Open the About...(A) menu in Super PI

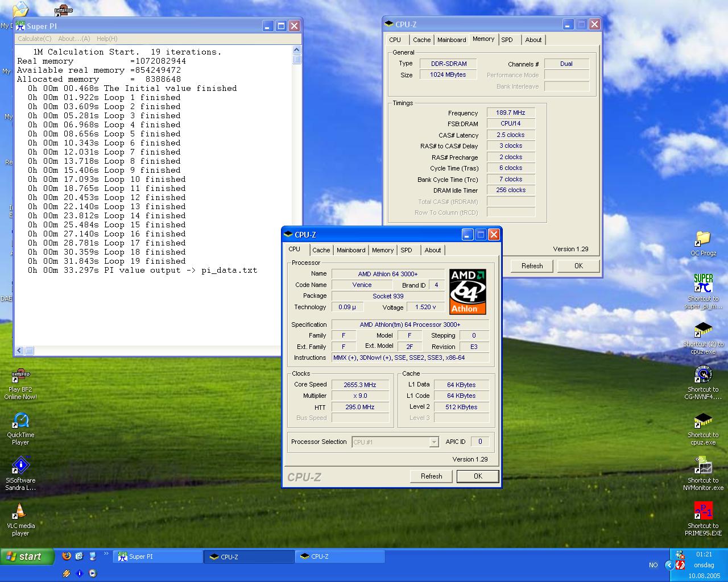74,39
